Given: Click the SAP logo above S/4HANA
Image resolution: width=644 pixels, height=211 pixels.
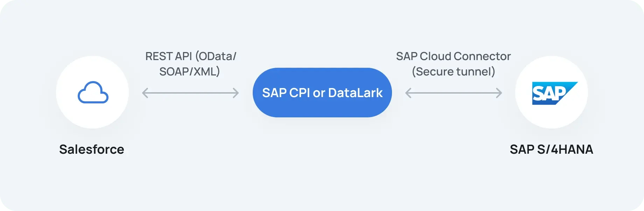Looking at the screenshot, I should point(555,93).
